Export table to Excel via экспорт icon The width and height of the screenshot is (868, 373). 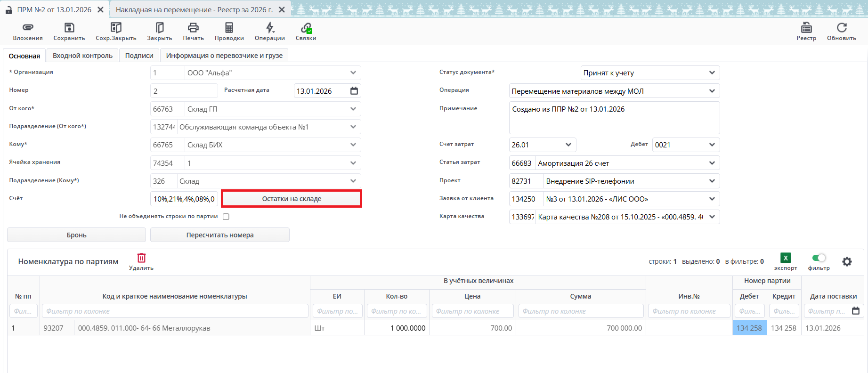786,258
